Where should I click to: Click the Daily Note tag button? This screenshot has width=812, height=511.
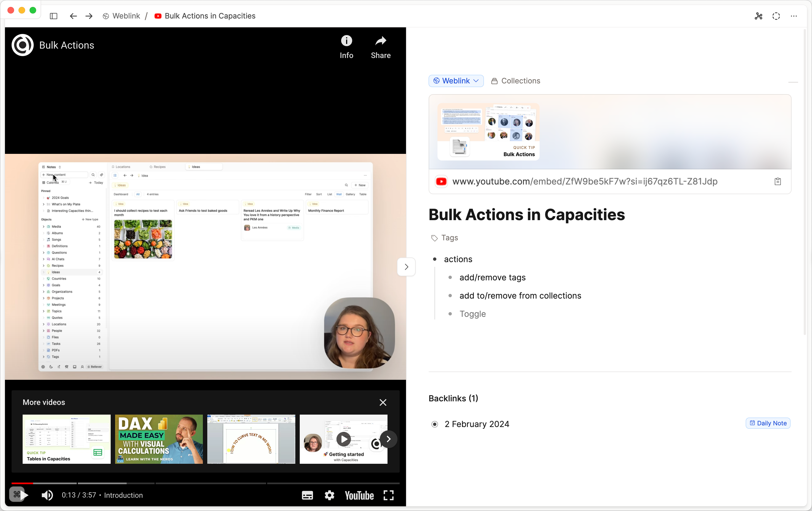tap(768, 423)
